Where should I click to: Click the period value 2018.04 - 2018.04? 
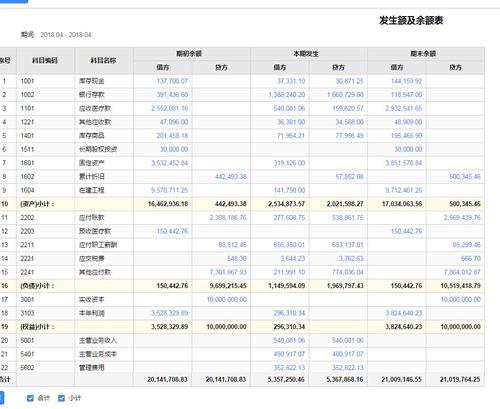pyautogui.click(x=66, y=35)
